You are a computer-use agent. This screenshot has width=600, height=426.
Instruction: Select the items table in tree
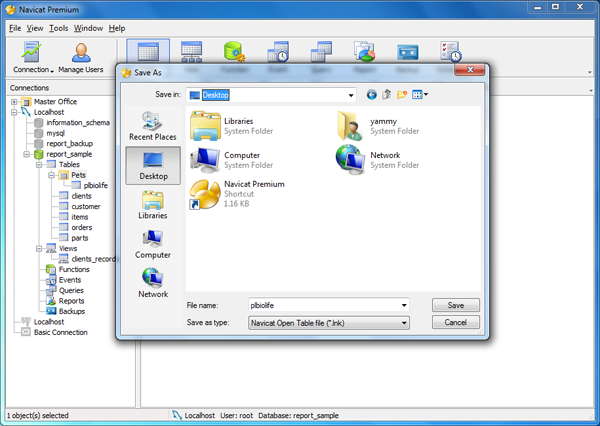pyautogui.click(x=80, y=217)
